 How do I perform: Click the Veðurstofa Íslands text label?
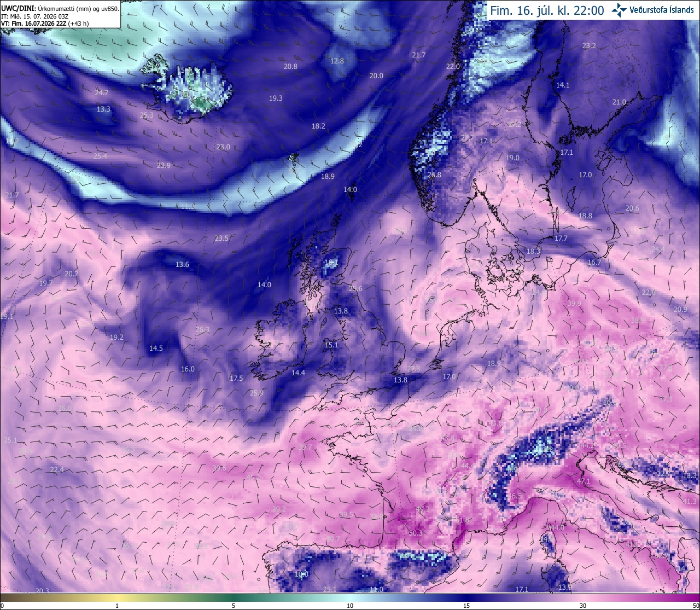662,10
